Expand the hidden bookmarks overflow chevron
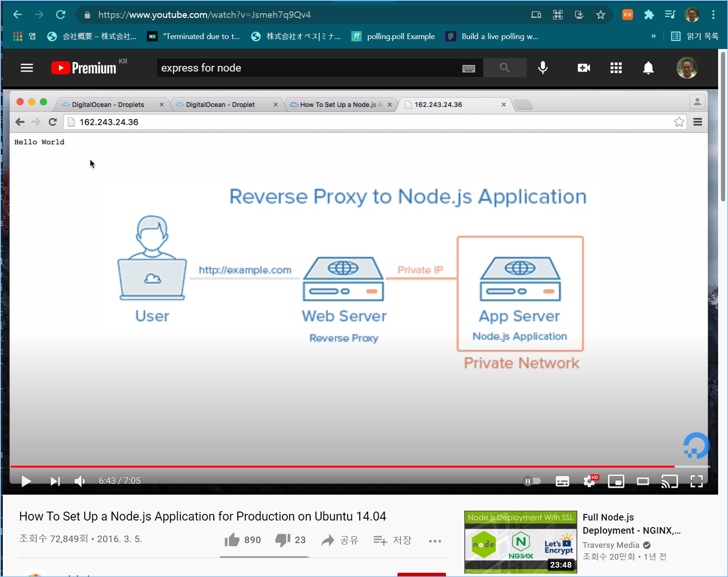This screenshot has width=728, height=577. (x=653, y=36)
